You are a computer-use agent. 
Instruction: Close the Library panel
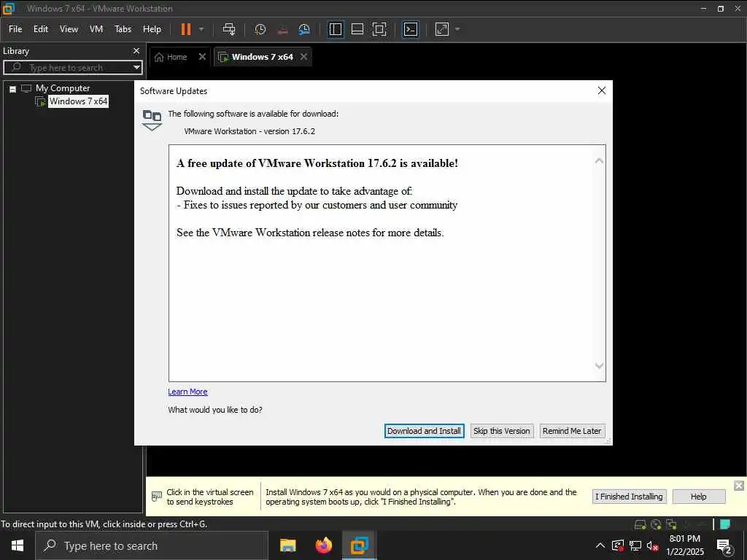coord(136,50)
